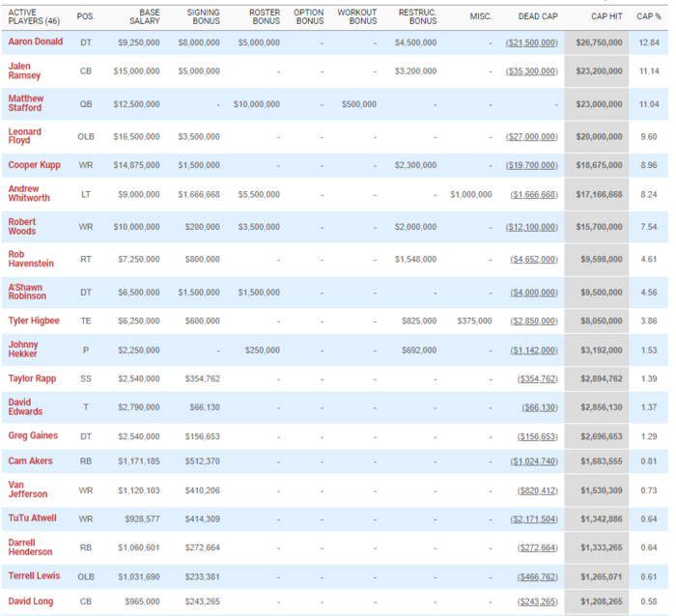Select the Leonard Floyd name link
This screenshot has width=676, height=616.
point(26,136)
